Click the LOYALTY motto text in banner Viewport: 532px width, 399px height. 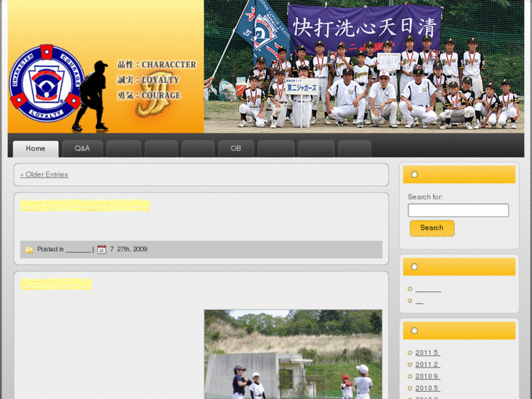point(160,80)
